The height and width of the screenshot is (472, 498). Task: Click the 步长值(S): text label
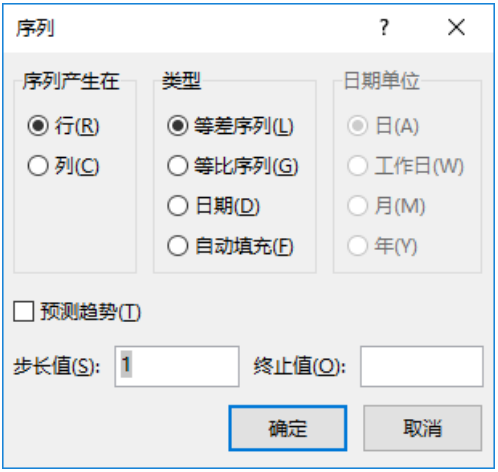57,367
